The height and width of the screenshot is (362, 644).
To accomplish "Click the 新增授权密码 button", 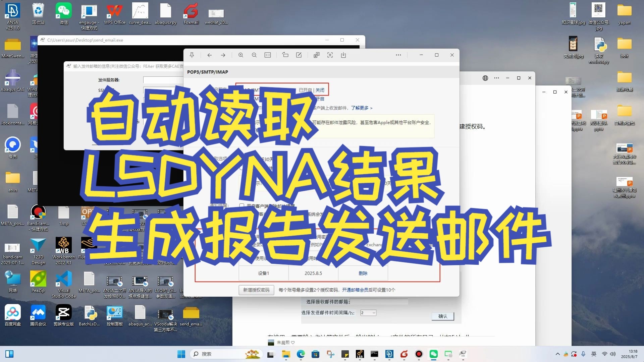I will point(256,290).
